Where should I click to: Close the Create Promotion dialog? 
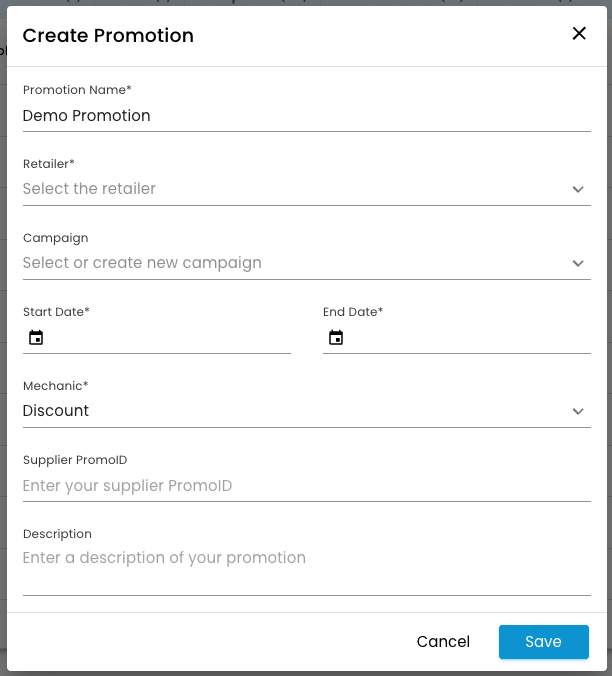(x=579, y=34)
